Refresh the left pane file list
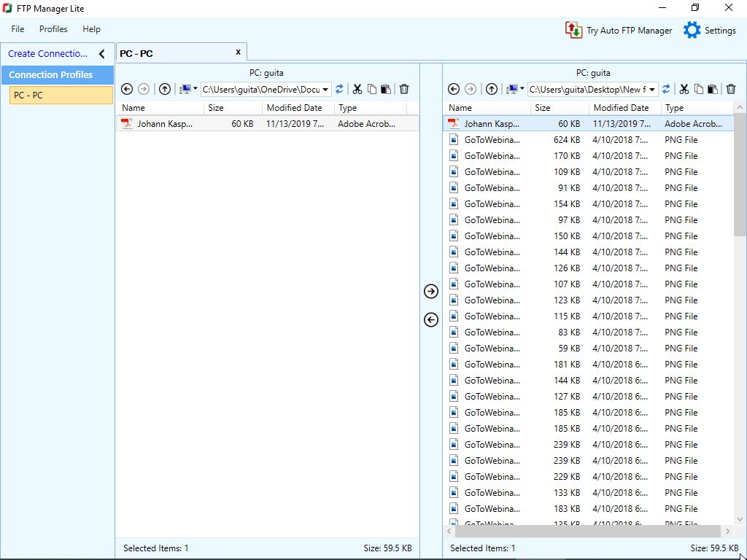Image resolution: width=747 pixels, height=560 pixels. pyautogui.click(x=339, y=89)
